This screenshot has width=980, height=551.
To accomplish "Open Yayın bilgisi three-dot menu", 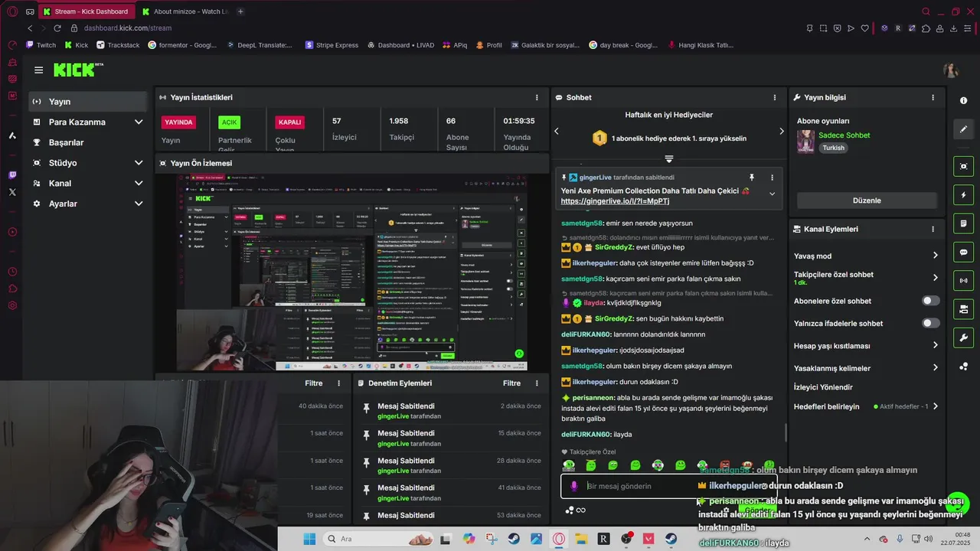I will coord(933,97).
